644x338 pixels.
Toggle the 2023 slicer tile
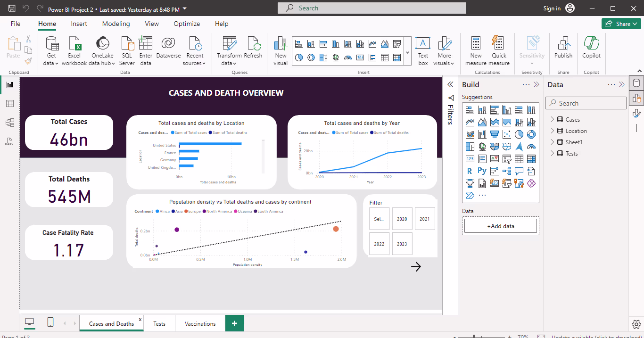tap(402, 244)
